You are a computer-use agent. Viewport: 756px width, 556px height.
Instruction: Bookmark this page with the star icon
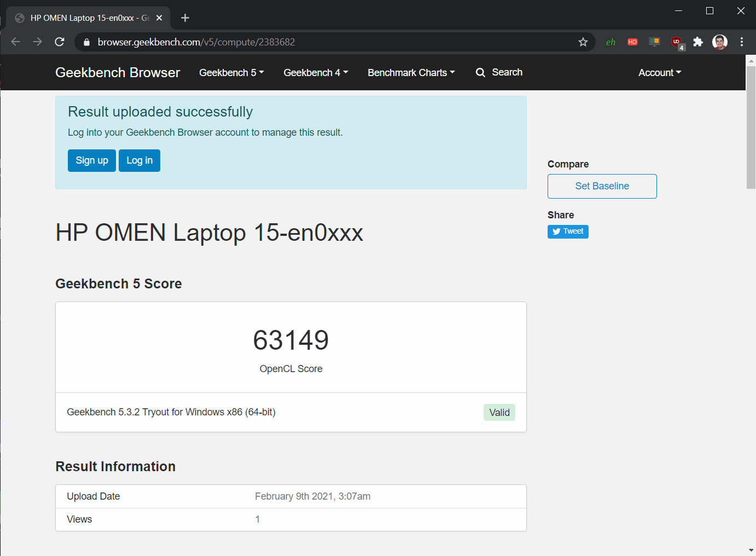pyautogui.click(x=583, y=42)
